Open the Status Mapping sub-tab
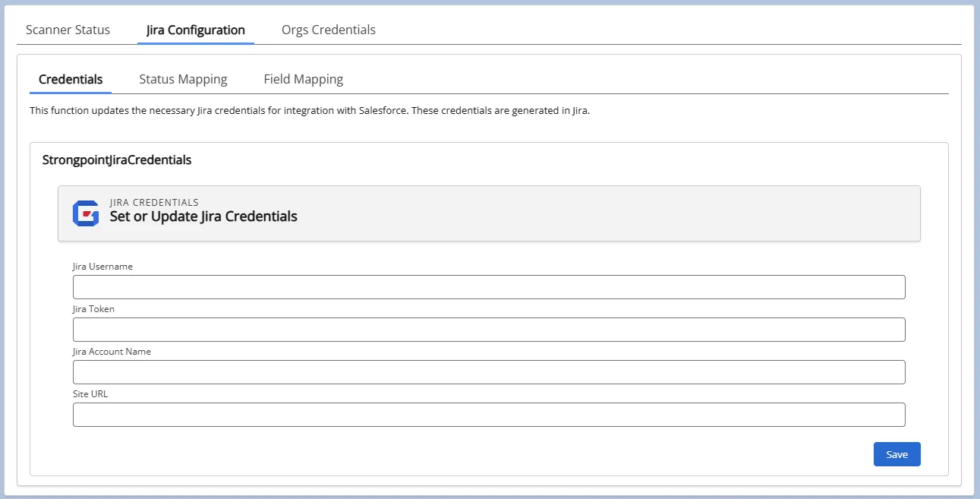This screenshot has height=499, width=980. (x=183, y=79)
